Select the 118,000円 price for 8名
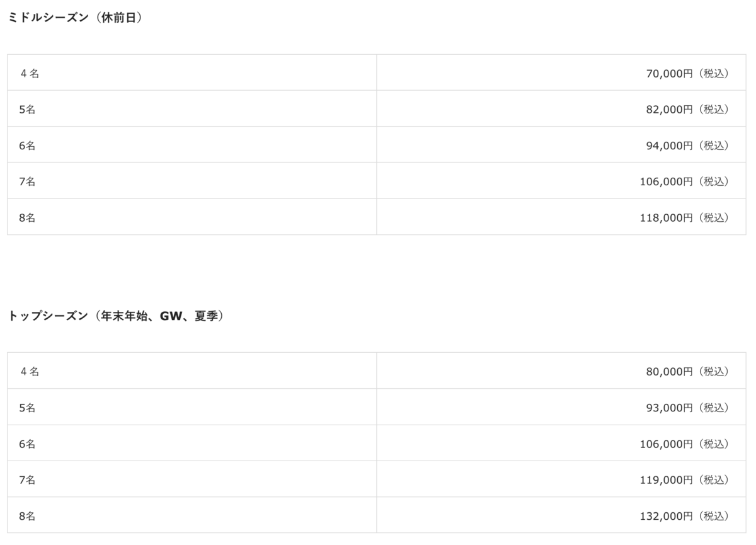 tap(684, 218)
